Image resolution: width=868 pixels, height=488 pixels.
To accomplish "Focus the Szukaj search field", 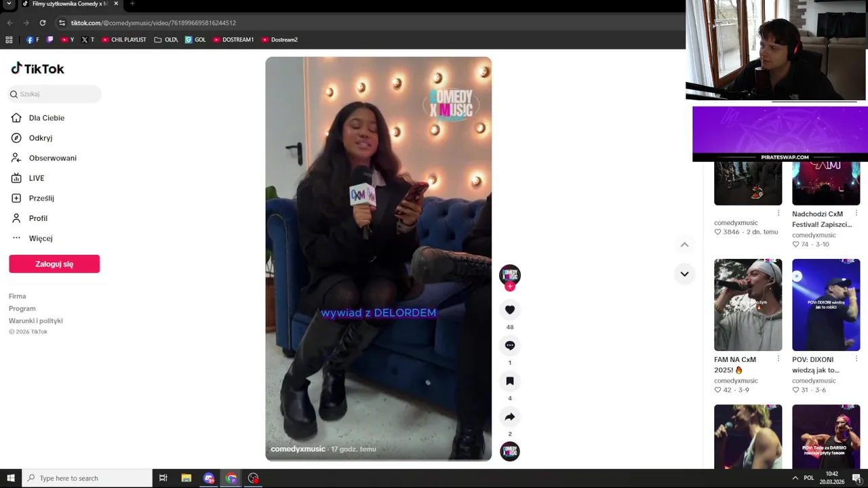I will click(54, 94).
